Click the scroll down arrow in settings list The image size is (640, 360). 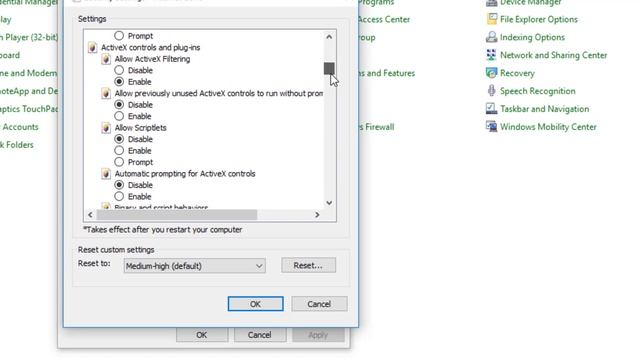click(x=329, y=203)
